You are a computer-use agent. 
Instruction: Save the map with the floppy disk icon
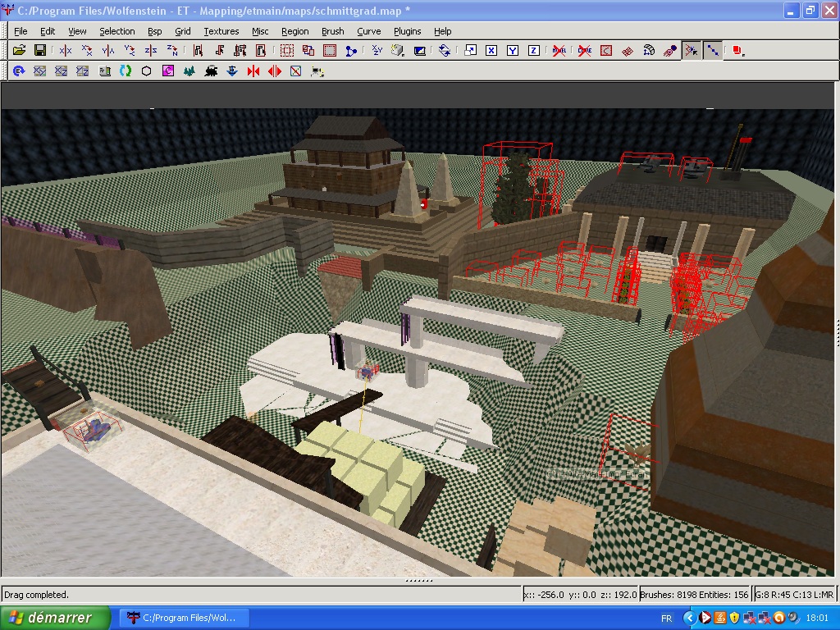(39, 50)
